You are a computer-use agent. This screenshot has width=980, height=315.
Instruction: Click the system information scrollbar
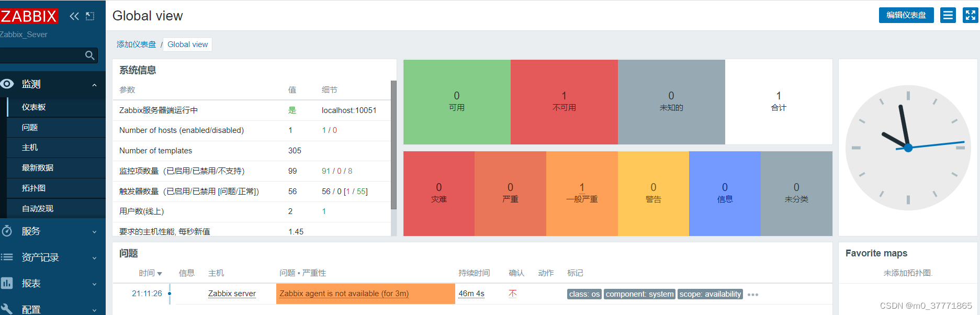[393, 145]
